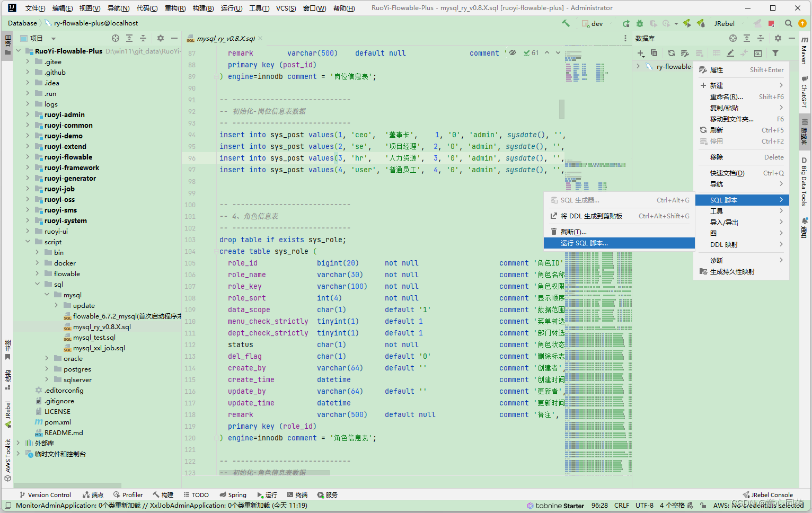Collapse the mysql folder
Screen dimensions: 812x513
[47, 295]
